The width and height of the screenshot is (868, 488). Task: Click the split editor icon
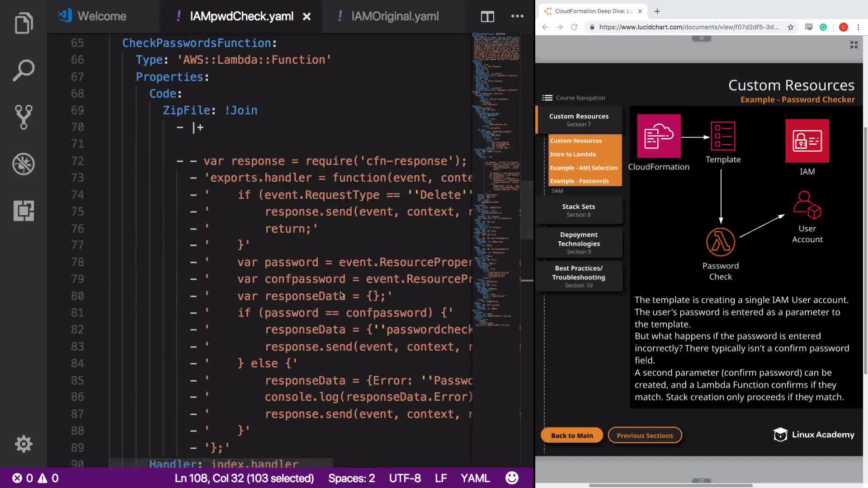487,17
